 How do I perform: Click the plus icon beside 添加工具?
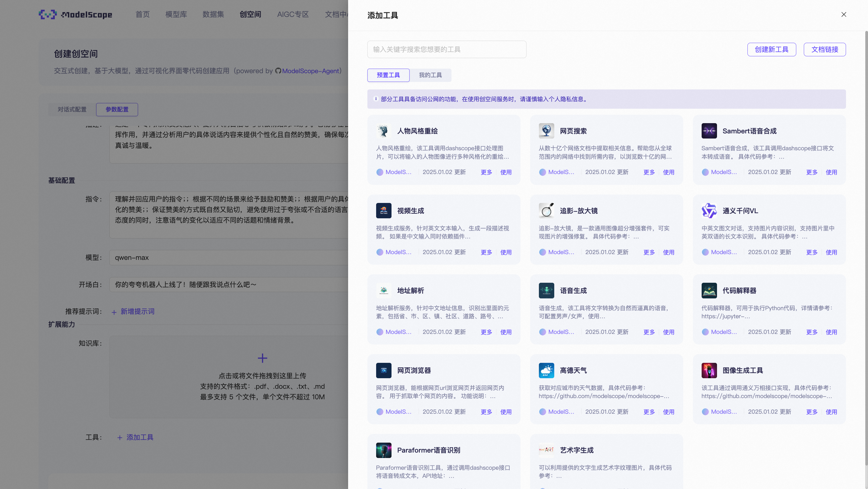120,438
